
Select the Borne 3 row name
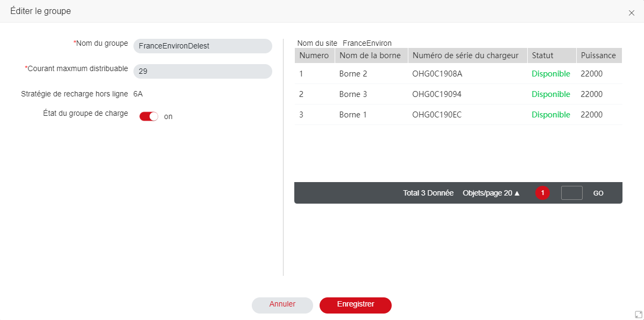(353, 94)
